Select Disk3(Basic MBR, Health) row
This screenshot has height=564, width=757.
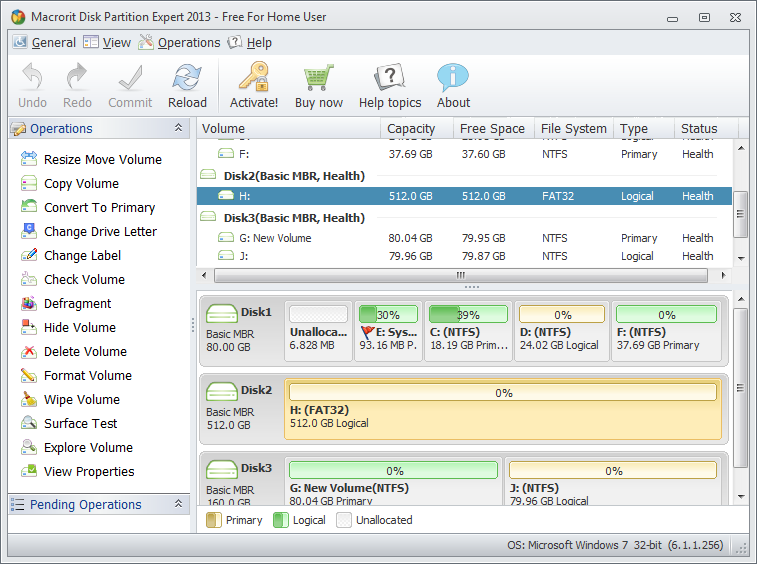tap(464, 218)
